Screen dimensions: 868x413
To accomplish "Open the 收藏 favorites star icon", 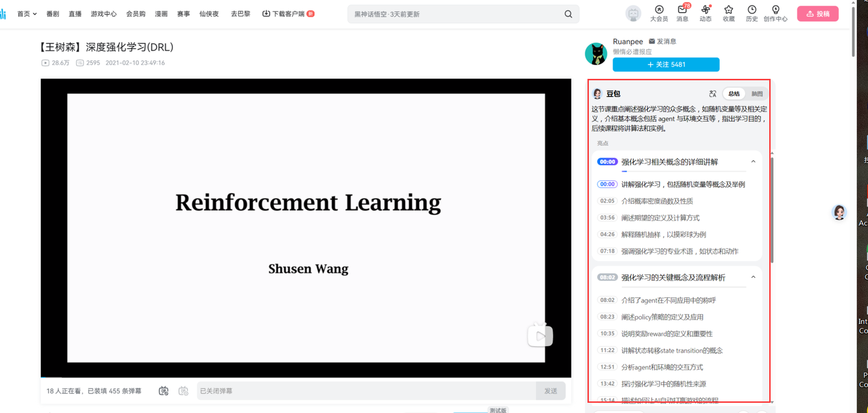I will (729, 13).
